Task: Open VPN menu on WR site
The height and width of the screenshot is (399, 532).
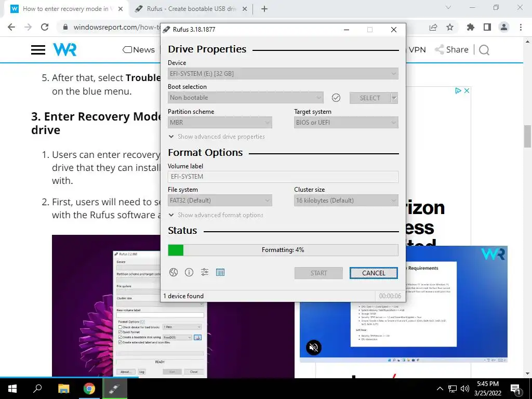Action: coord(417,49)
